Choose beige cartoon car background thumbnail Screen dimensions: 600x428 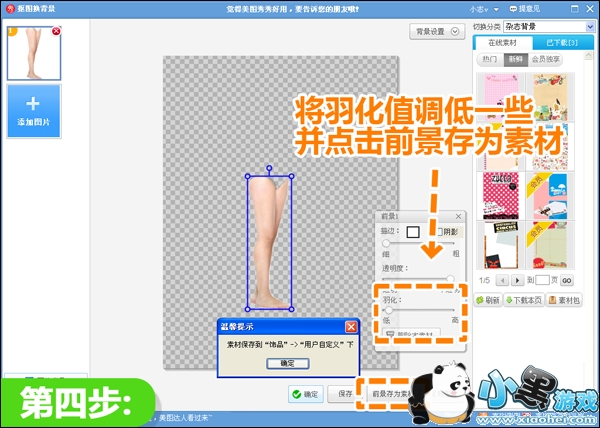pos(550,96)
